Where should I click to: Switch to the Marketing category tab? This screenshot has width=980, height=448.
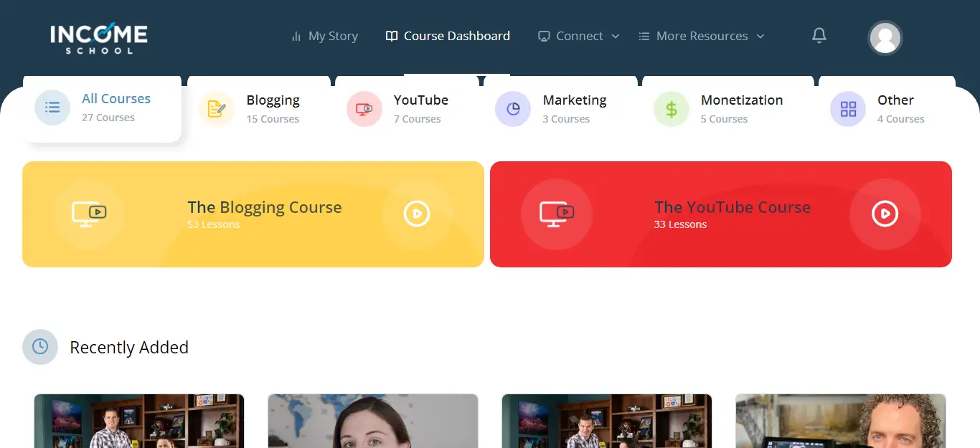click(x=560, y=109)
